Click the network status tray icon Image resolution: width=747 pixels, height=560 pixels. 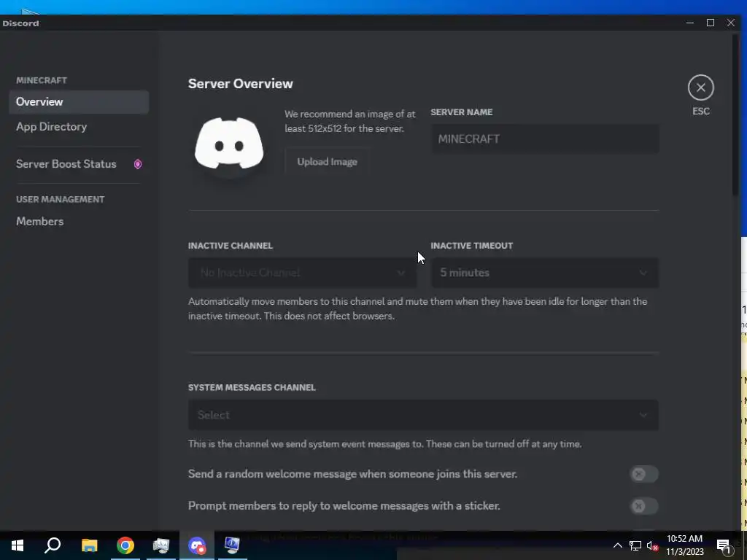click(x=635, y=545)
